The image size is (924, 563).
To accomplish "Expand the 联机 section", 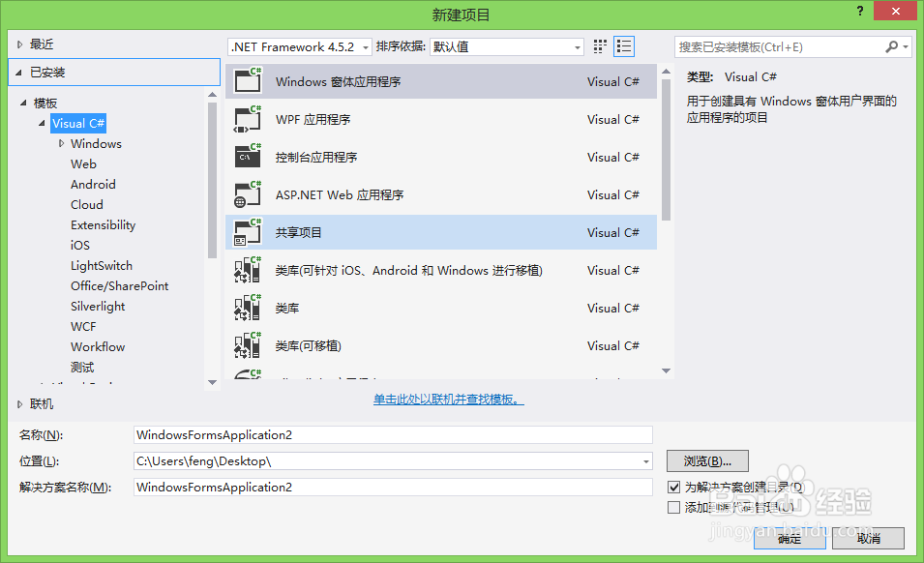I will 20,404.
